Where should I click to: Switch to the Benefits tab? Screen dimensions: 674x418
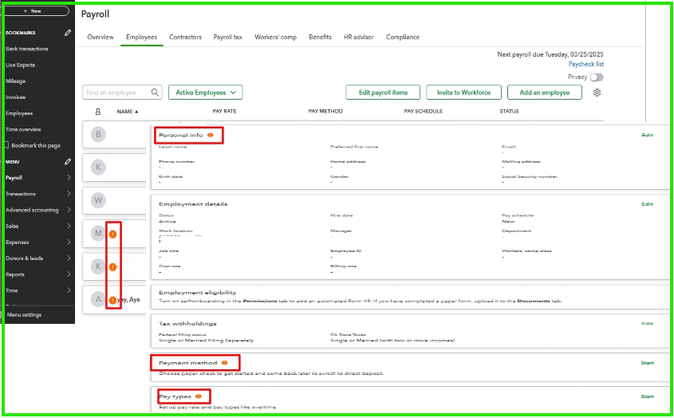(x=320, y=37)
